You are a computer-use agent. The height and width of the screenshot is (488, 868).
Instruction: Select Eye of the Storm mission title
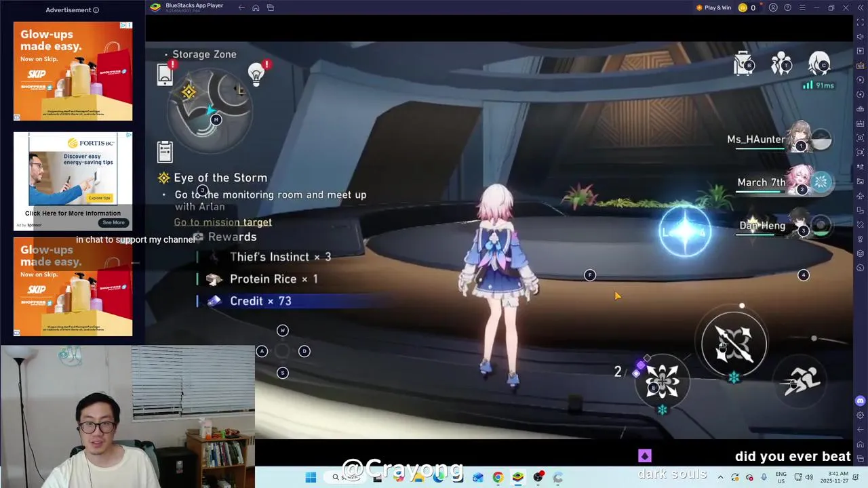[x=220, y=178]
